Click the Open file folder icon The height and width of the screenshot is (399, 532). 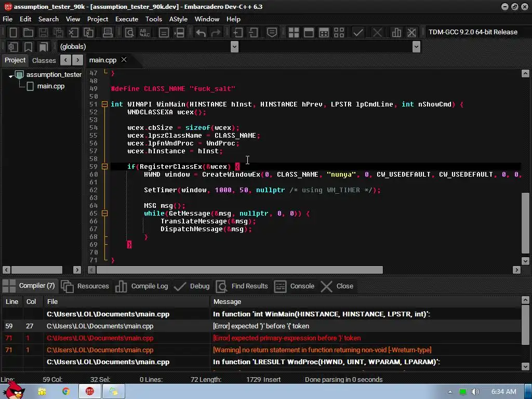click(28, 33)
